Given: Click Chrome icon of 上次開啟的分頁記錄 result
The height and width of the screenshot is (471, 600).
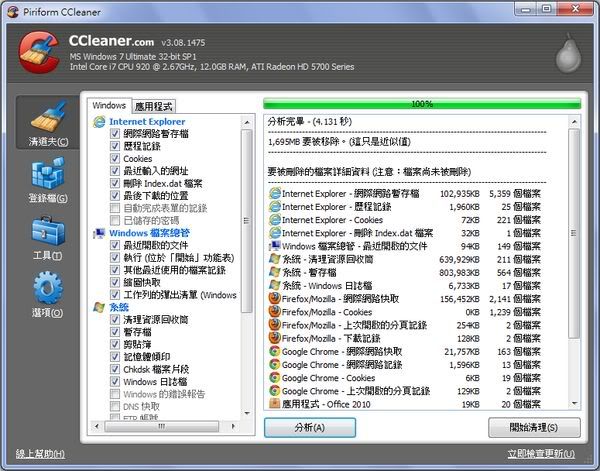Looking at the screenshot, I should pos(275,391).
